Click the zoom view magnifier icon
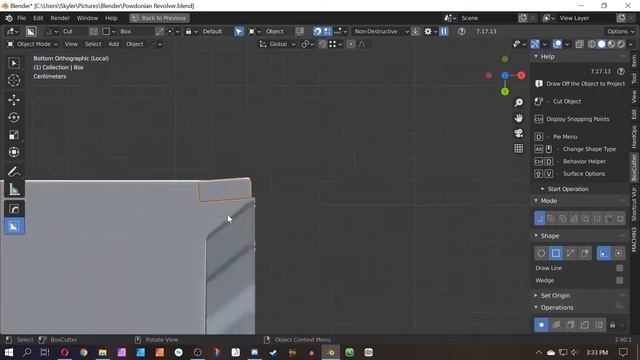This screenshot has width=640, height=360. click(x=518, y=102)
